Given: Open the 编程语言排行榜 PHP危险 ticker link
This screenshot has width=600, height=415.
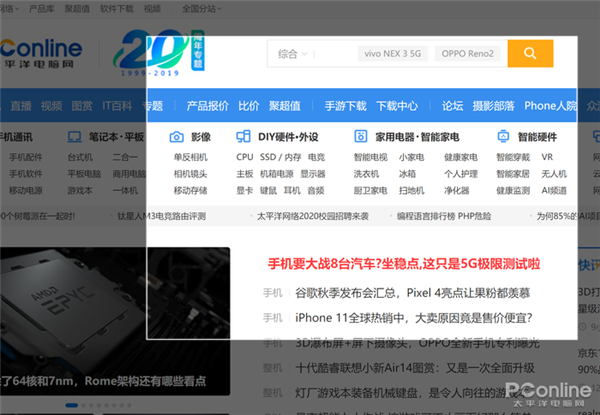Looking at the screenshot, I should tap(444, 216).
